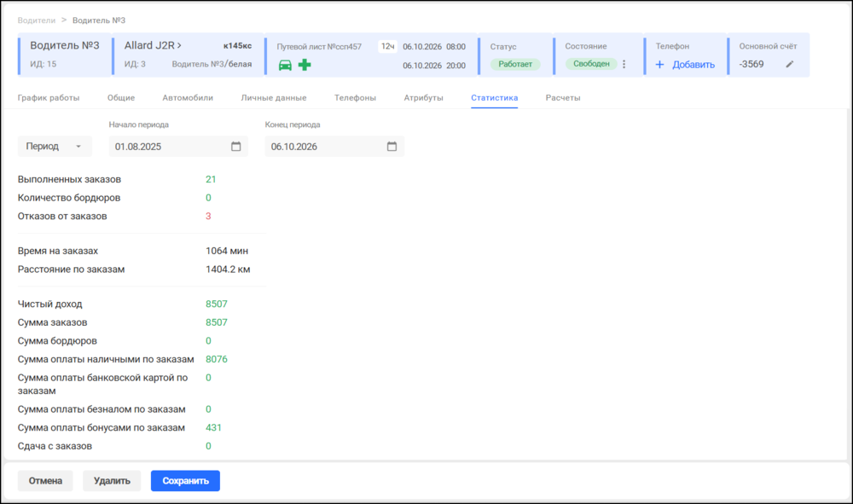This screenshot has height=504, width=853.
Task: Click the Начало периода date field
Action: [x=178, y=146]
